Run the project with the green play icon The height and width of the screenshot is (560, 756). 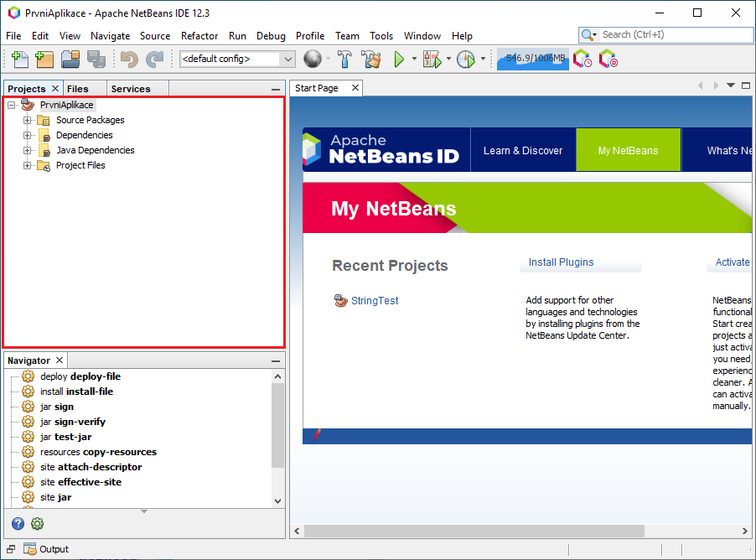pyautogui.click(x=400, y=59)
